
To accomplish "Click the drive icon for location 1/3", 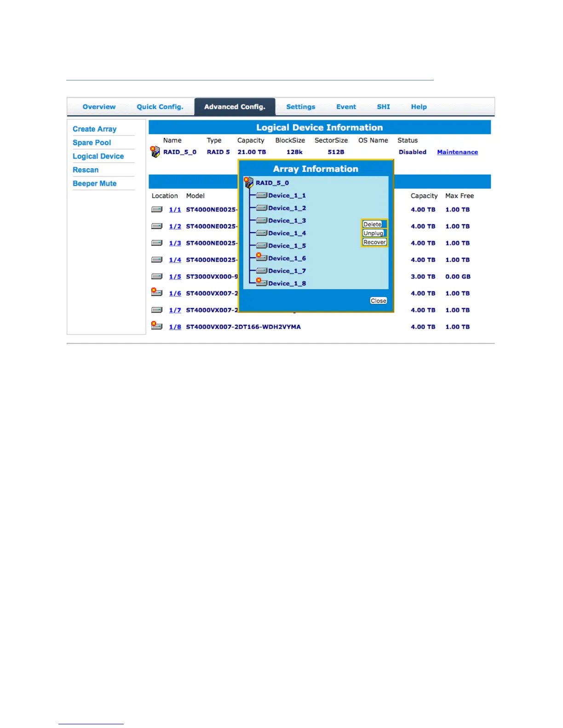I will click(157, 243).
